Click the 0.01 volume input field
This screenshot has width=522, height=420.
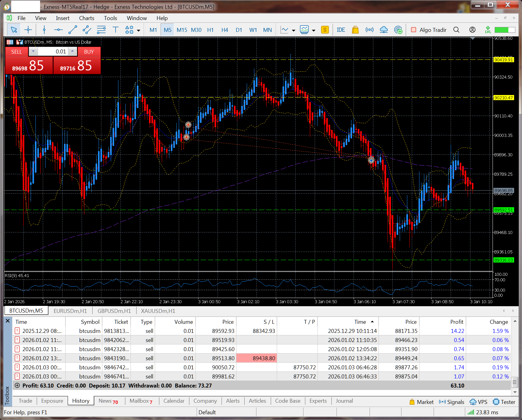click(x=53, y=51)
